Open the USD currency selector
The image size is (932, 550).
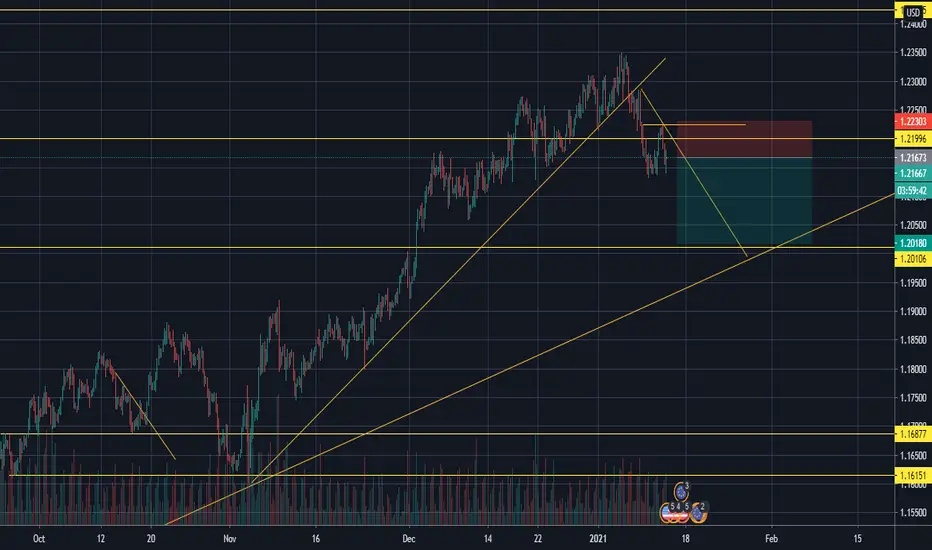click(x=913, y=12)
